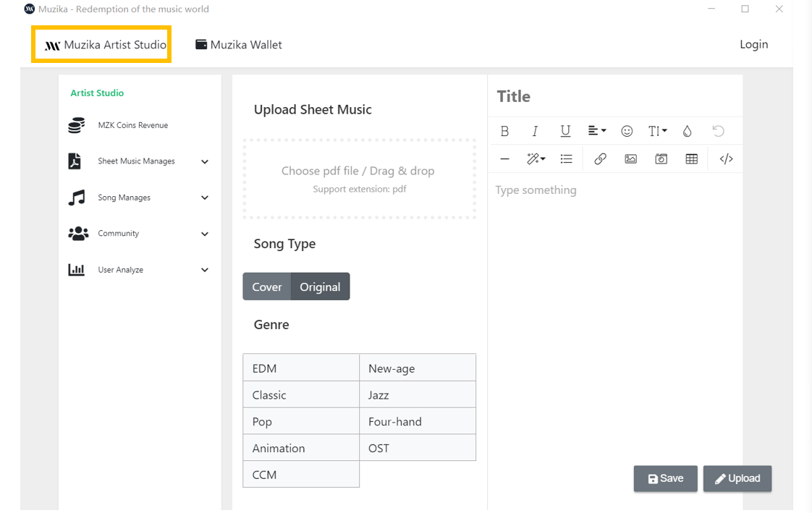This screenshot has width=812, height=513.
Task: Open the text alignment dropdown
Action: (x=596, y=131)
